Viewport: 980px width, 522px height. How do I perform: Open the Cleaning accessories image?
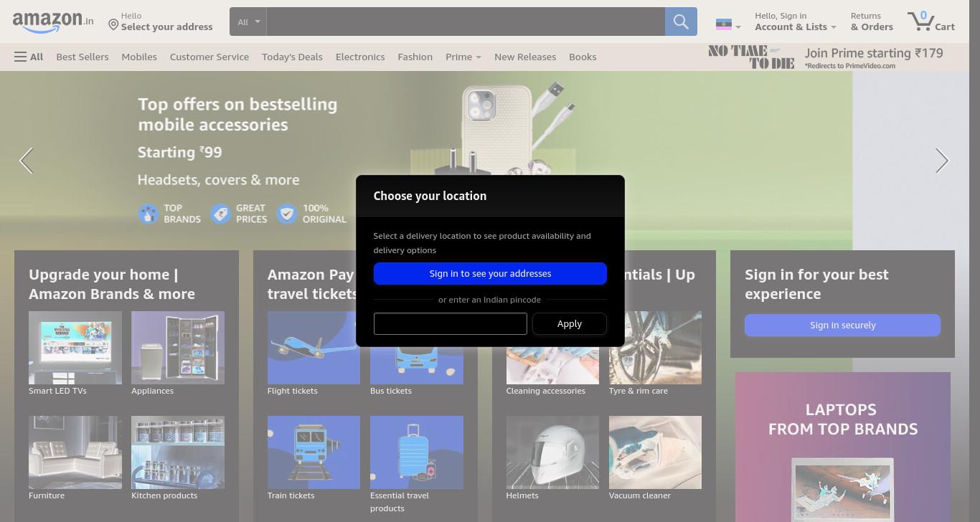pyautogui.click(x=552, y=366)
